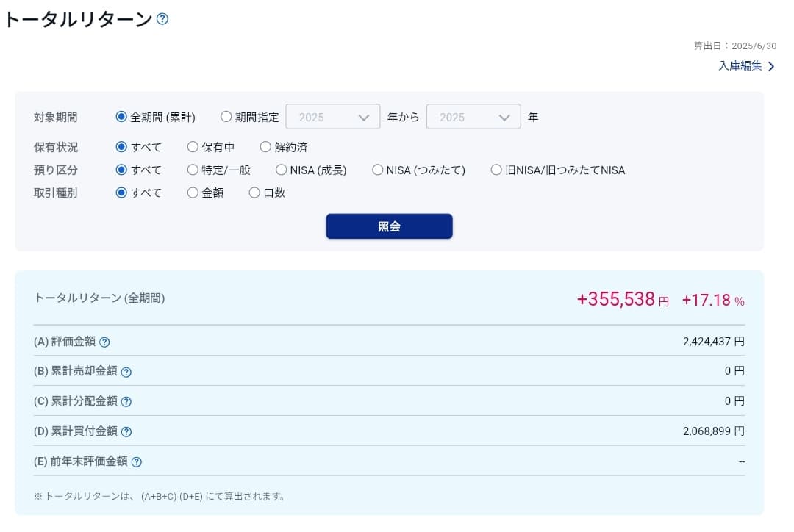Choose 金額 transaction type
This screenshot has width=794, height=532.
[193, 193]
